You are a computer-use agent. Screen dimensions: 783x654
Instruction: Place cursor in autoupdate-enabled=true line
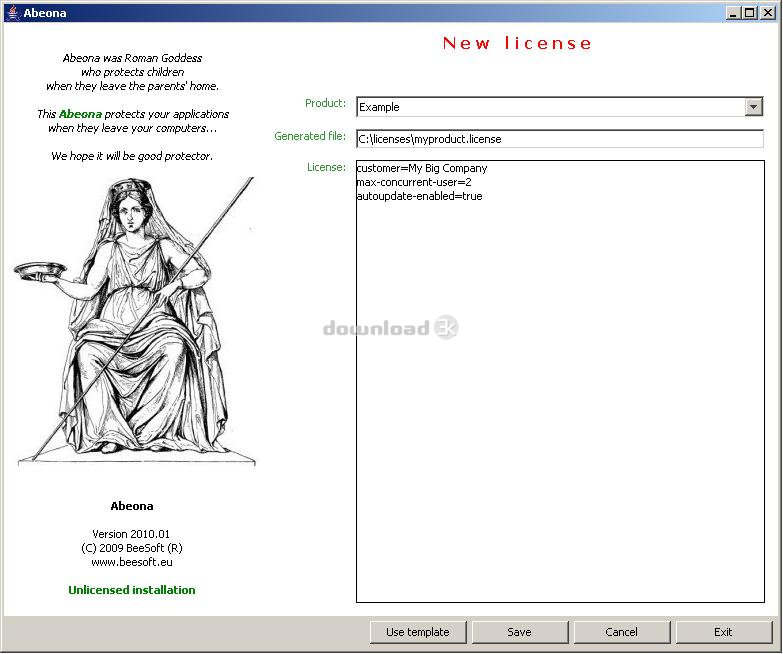click(419, 197)
